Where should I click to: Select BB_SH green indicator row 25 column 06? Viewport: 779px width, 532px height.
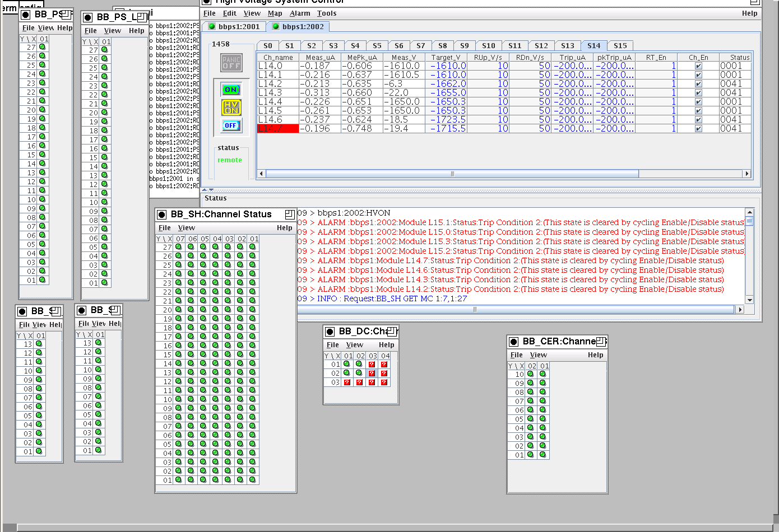pyautogui.click(x=191, y=265)
